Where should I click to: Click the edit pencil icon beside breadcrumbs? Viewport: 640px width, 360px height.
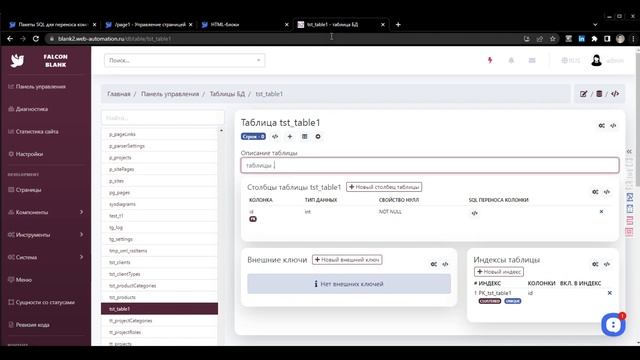coord(584,94)
